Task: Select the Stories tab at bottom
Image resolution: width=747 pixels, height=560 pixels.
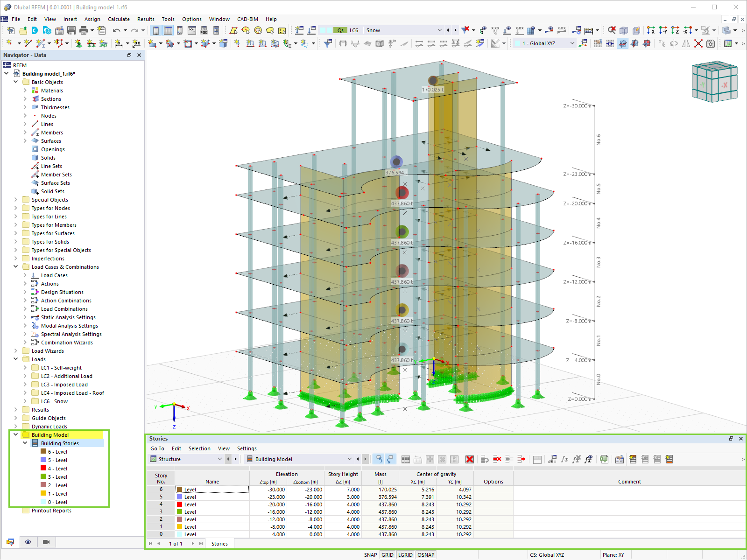Action: click(x=219, y=544)
